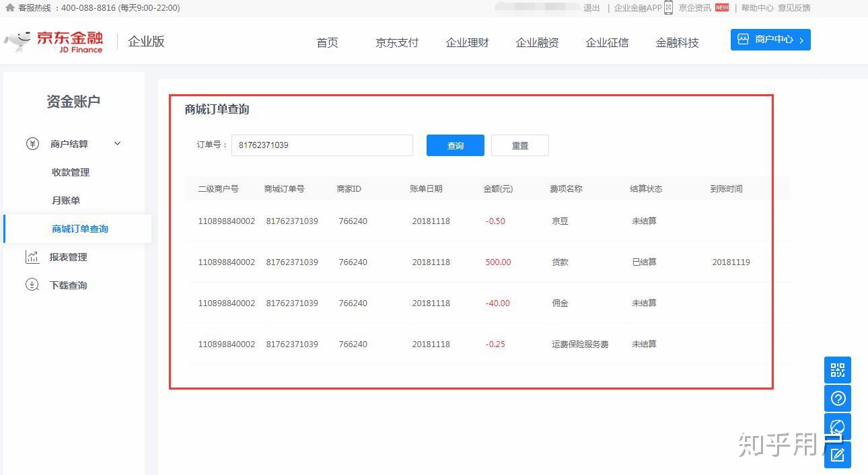This screenshot has width=868, height=475.
Task: Click the 商城订单号 column header
Action: tap(284, 189)
